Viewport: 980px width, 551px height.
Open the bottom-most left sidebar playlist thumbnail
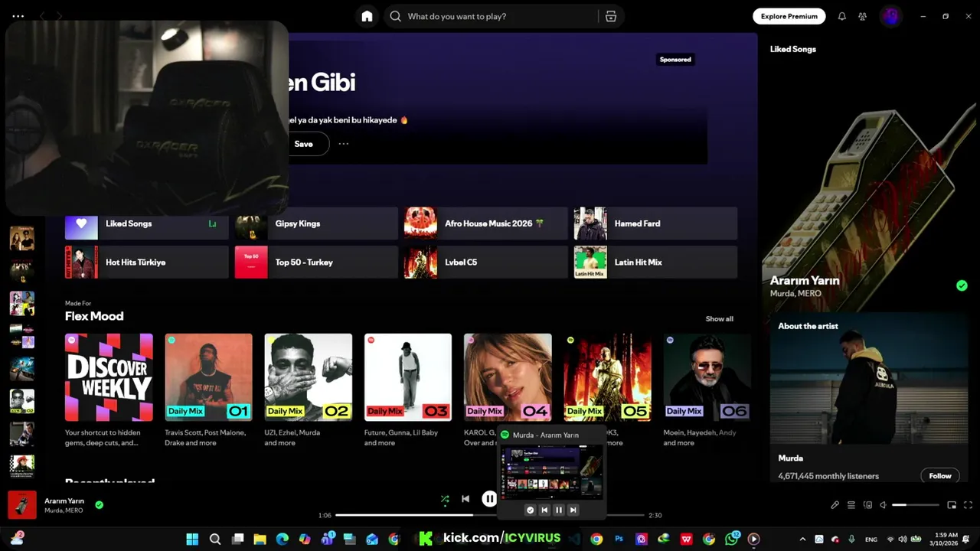pos(21,466)
